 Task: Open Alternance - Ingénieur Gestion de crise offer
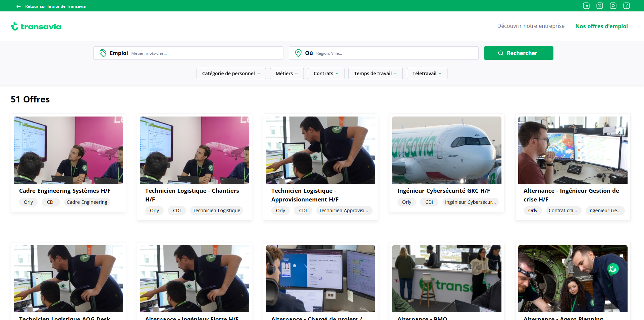pos(571,195)
